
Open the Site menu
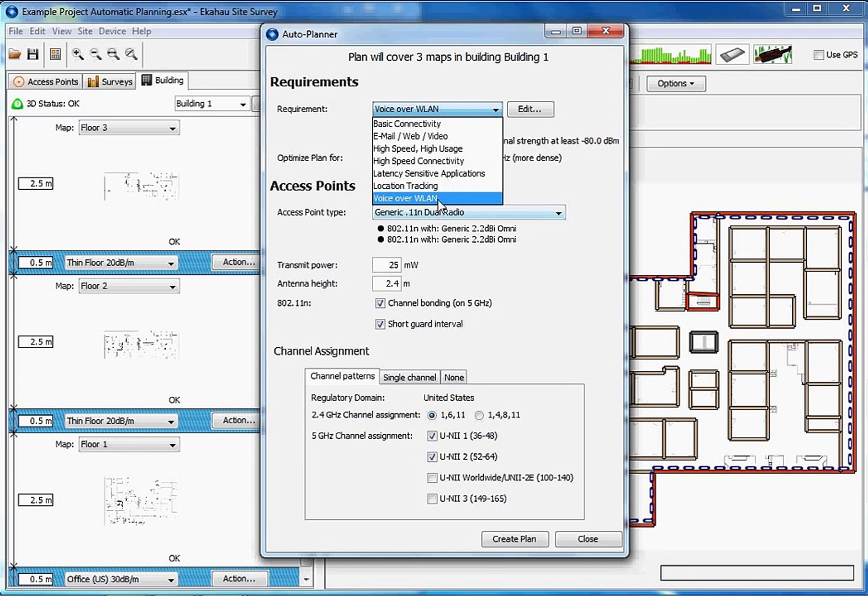pos(85,31)
